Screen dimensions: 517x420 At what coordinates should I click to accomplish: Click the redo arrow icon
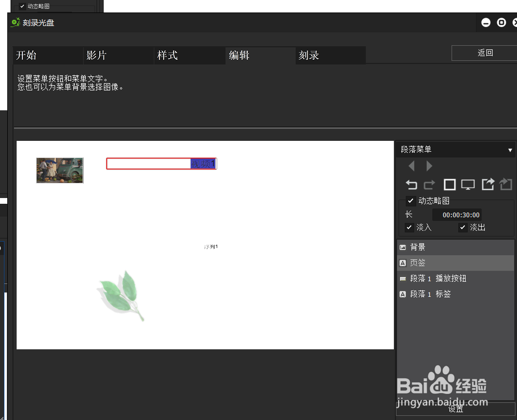pyautogui.click(x=429, y=185)
